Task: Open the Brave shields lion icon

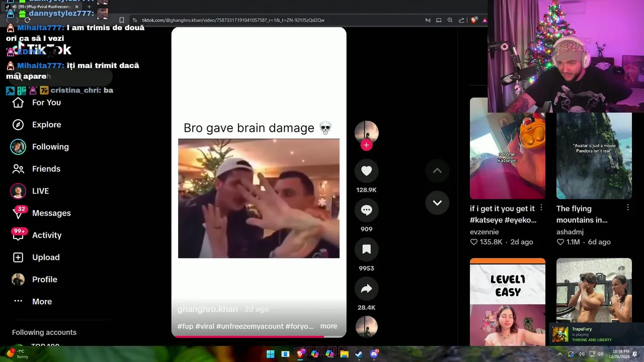Action: pos(474,20)
